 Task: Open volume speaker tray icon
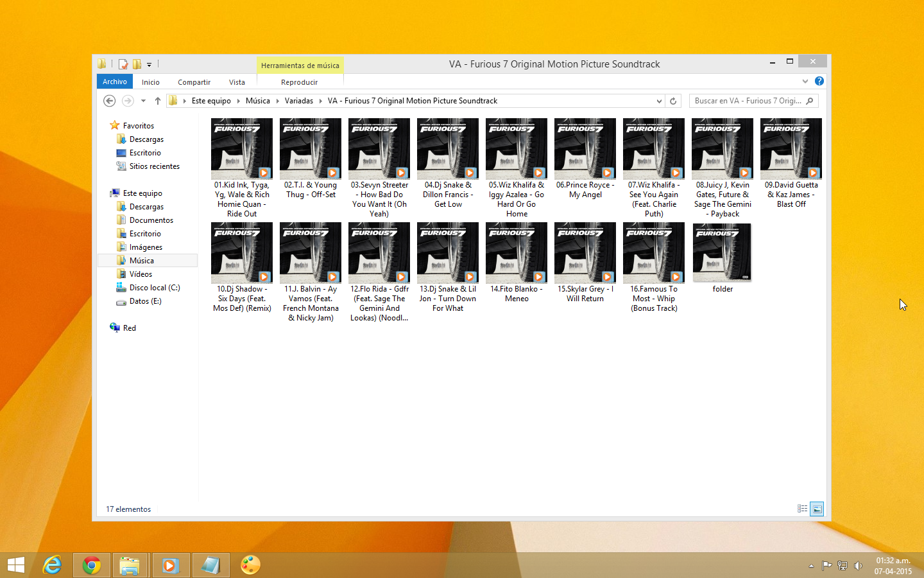point(858,566)
